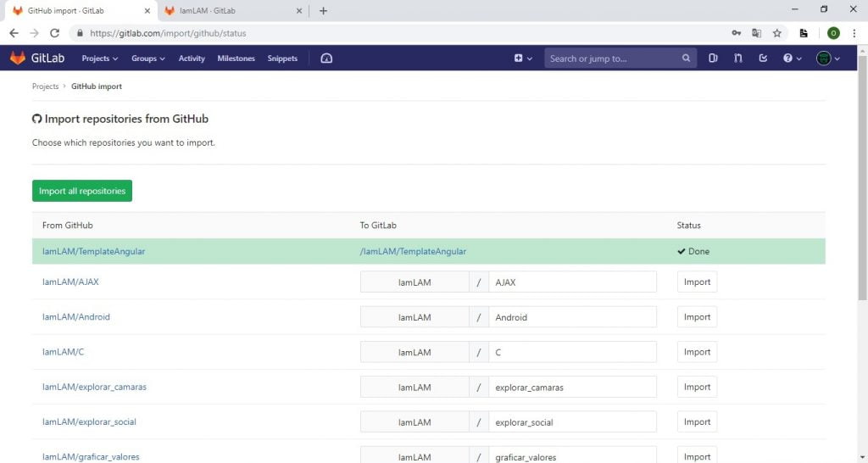Viewport: 868px width, 463px height.
Task: Open namespace dropdown for C row
Action: point(415,352)
